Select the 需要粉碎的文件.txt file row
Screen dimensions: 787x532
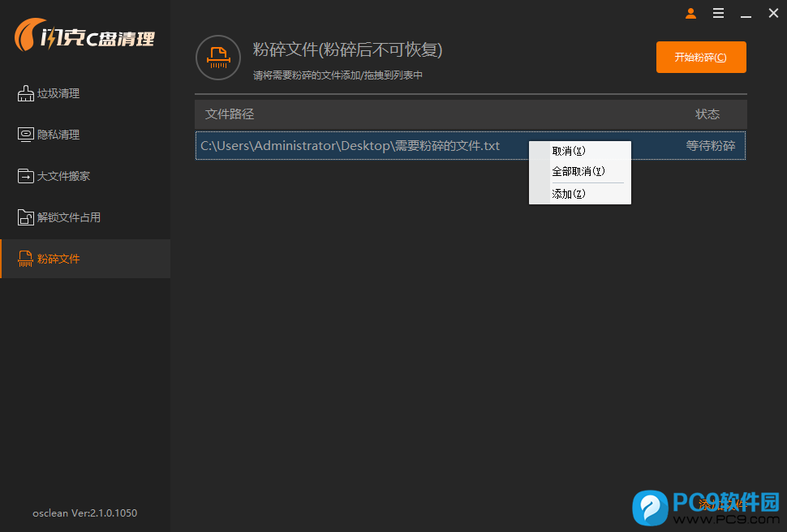click(x=350, y=146)
